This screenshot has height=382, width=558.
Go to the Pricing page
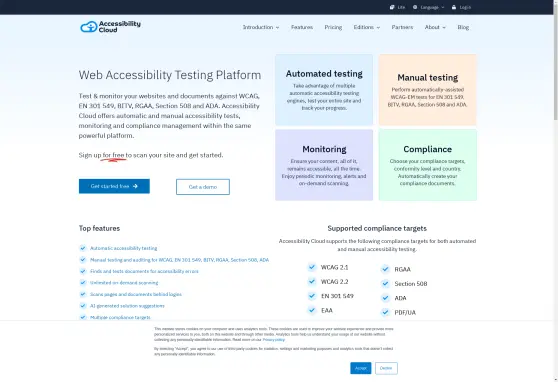[333, 27]
